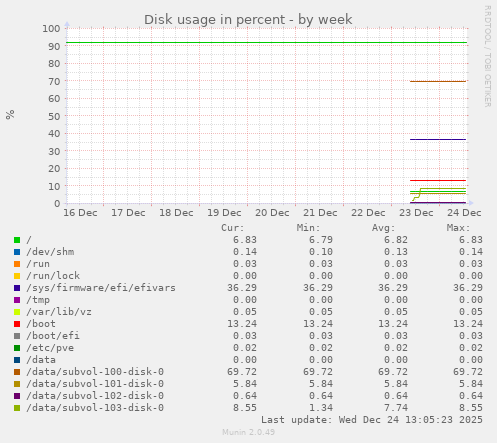Click the efivars dark blue swatch
This screenshot has height=443, width=497.
[x=17, y=288]
